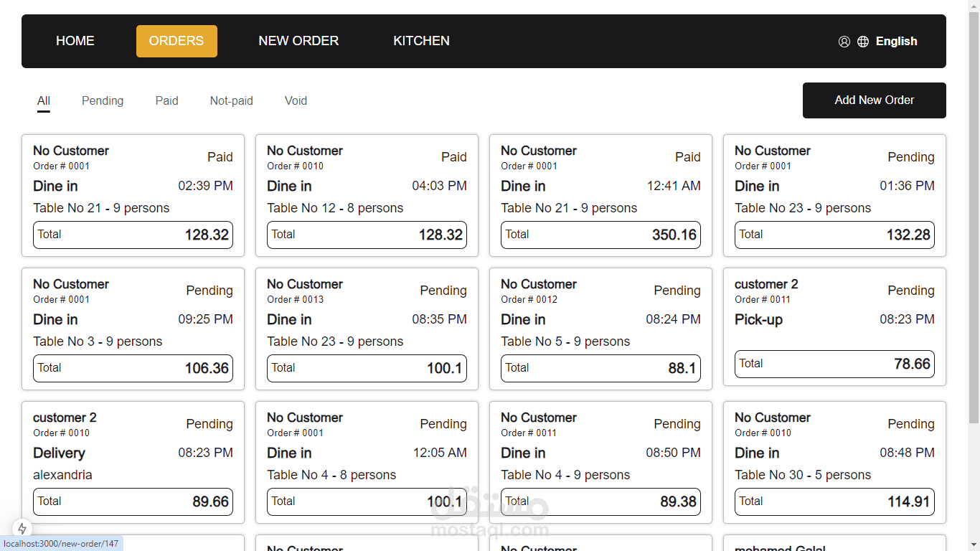Navigate to NEW ORDER page
This screenshot has height=551, width=980.
[x=298, y=41]
